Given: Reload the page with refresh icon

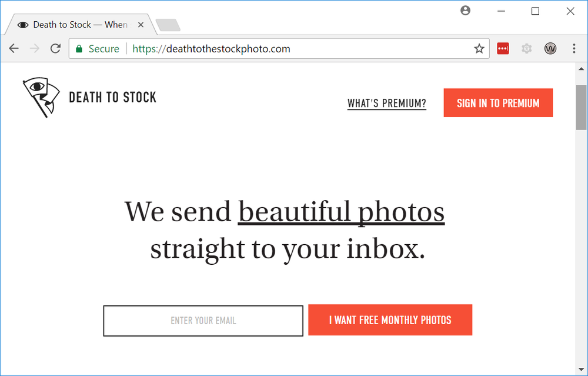Looking at the screenshot, I should pyautogui.click(x=55, y=48).
